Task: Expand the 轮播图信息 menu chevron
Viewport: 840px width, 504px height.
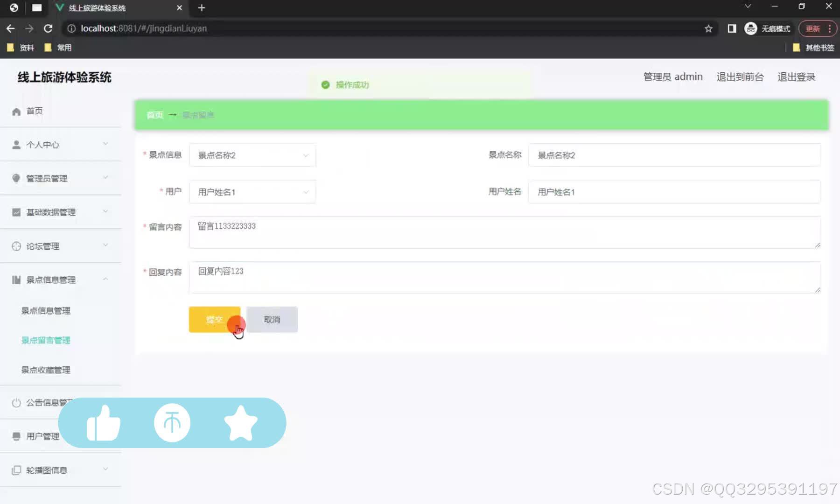Action: point(105,469)
